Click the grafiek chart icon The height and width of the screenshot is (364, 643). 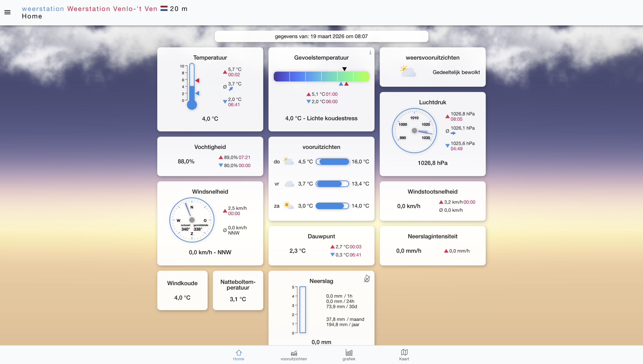tap(349, 352)
